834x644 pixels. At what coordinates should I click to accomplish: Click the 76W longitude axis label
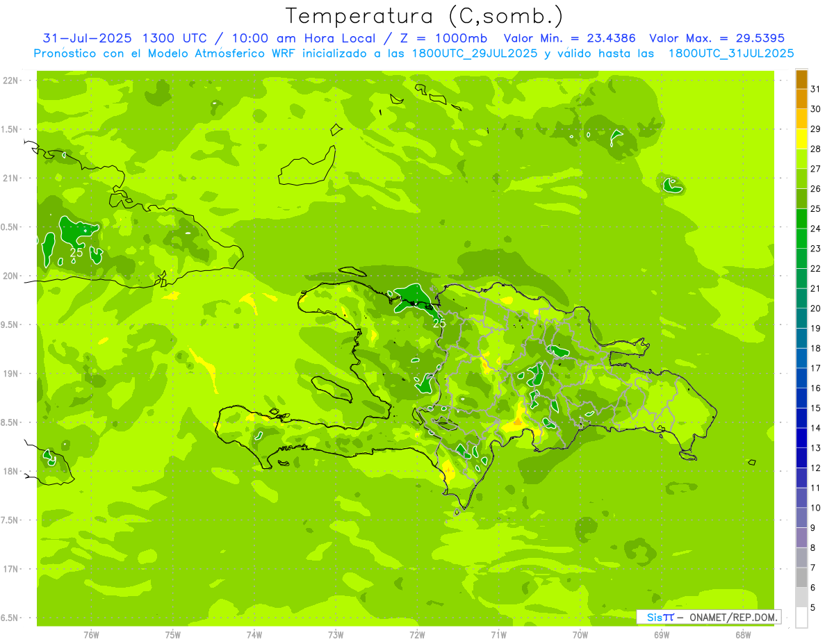91,635
